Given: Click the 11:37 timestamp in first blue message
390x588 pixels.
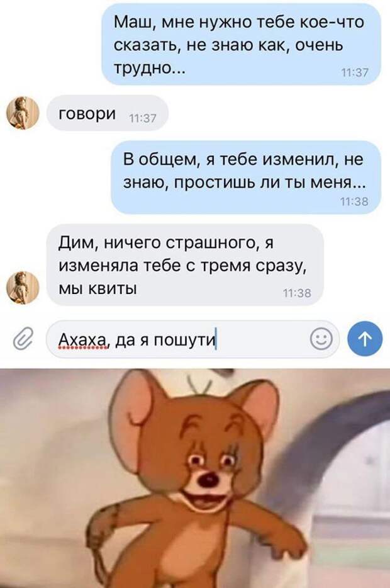Looking at the screenshot, I should tap(355, 73).
